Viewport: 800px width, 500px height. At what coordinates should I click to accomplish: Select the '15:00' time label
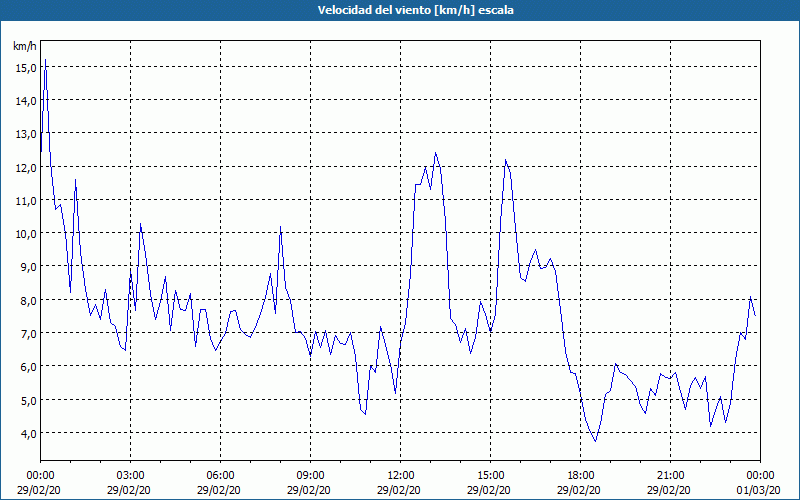[x=490, y=476]
